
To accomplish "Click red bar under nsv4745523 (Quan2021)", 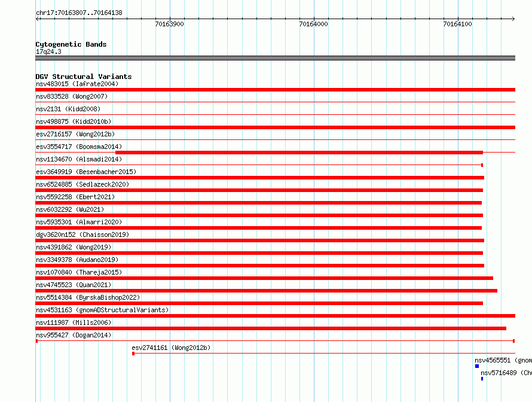I will [x=267, y=291].
